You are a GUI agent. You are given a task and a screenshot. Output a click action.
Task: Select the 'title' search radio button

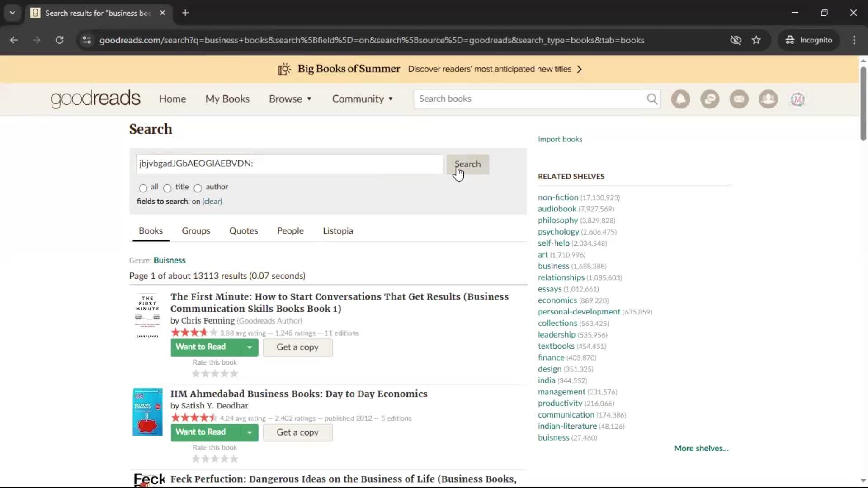pos(167,188)
